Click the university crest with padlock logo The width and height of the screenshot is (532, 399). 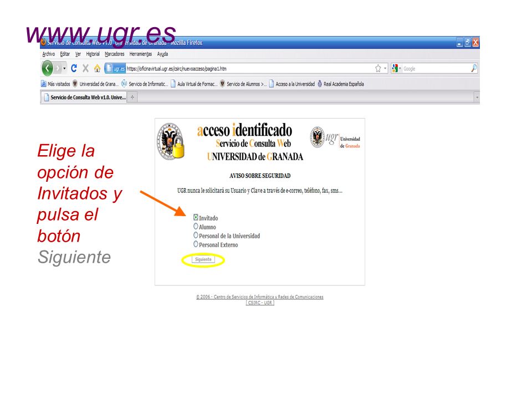pyautogui.click(x=171, y=141)
